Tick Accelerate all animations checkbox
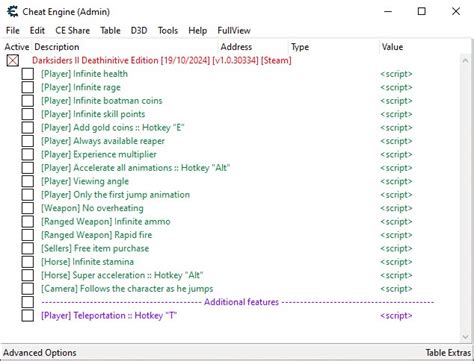This screenshot has width=474, height=361. pyautogui.click(x=28, y=168)
